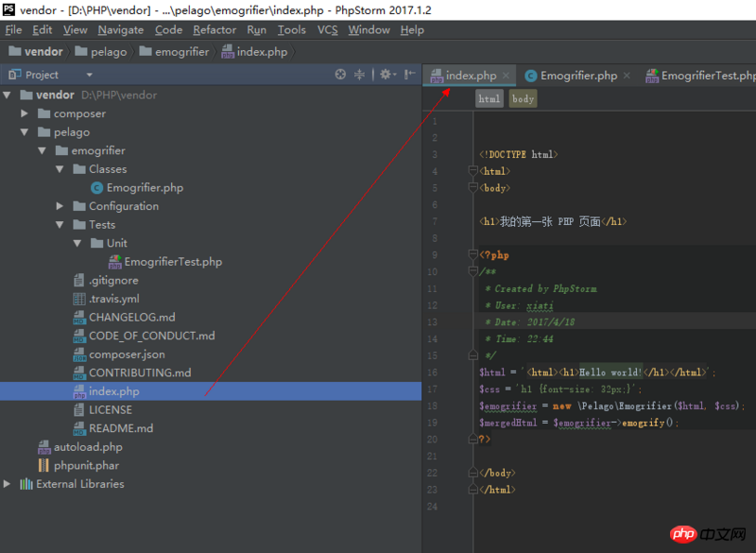This screenshot has height=553, width=756.
Task: Open the File menu
Action: [x=13, y=30]
